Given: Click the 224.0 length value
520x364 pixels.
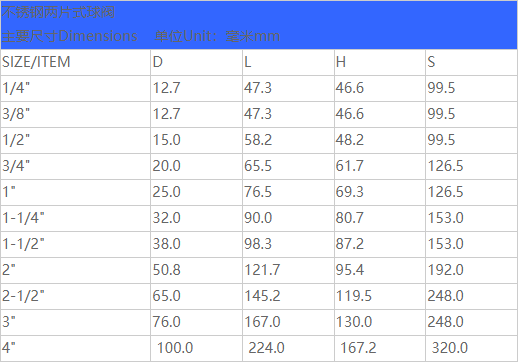Looking at the screenshot, I should pyautogui.click(x=266, y=348).
